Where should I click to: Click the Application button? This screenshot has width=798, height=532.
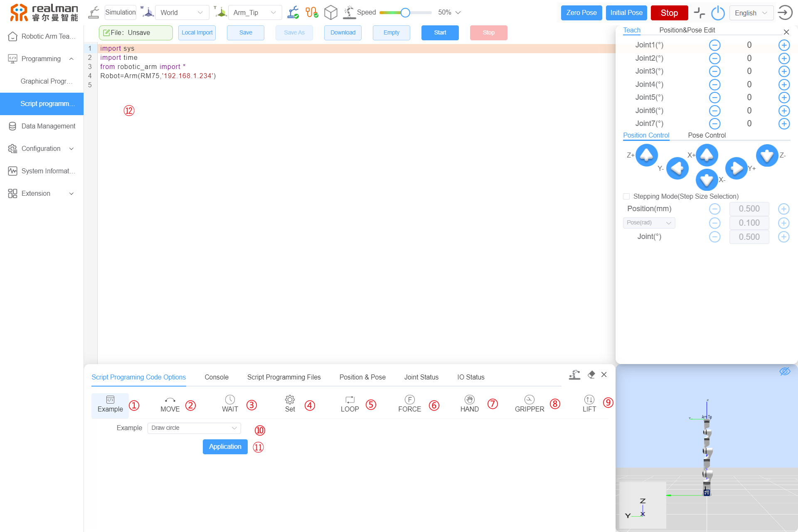(x=224, y=446)
